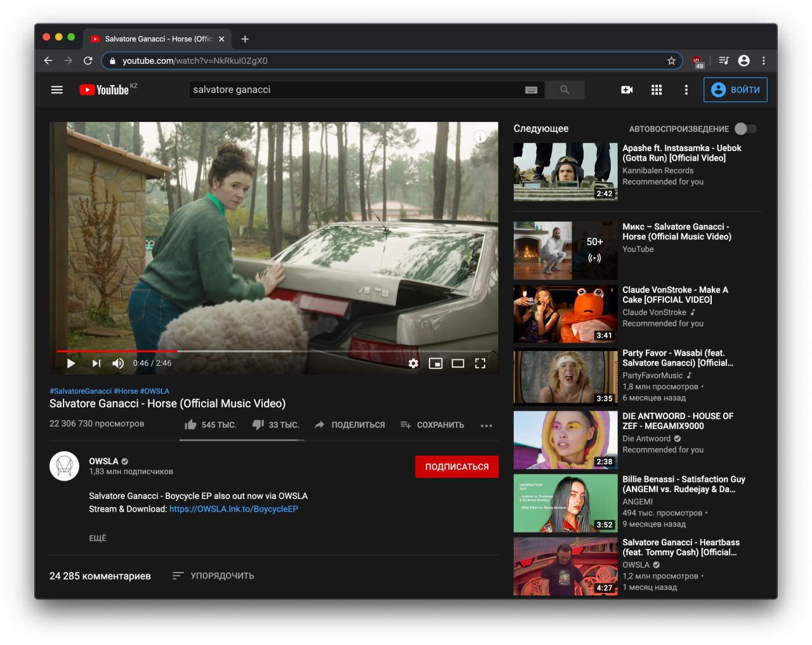Image resolution: width=812 pixels, height=645 pixels.
Task: Click the Apashe Uebok video title
Action: tap(682, 153)
